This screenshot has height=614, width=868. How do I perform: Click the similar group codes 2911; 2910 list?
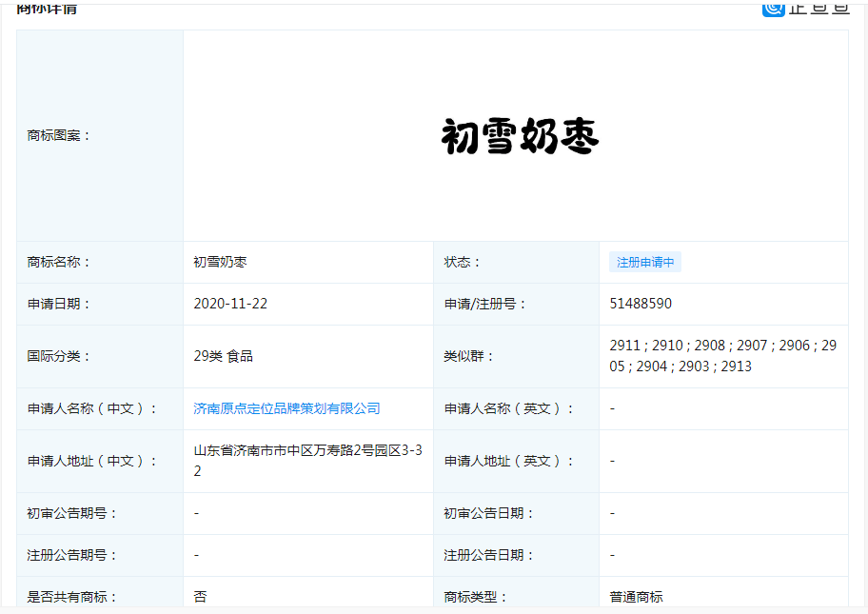[x=723, y=356]
